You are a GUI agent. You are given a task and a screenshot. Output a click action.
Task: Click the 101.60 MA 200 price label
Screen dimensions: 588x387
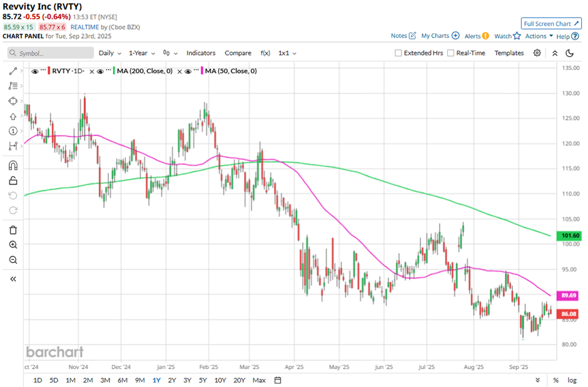(570, 236)
